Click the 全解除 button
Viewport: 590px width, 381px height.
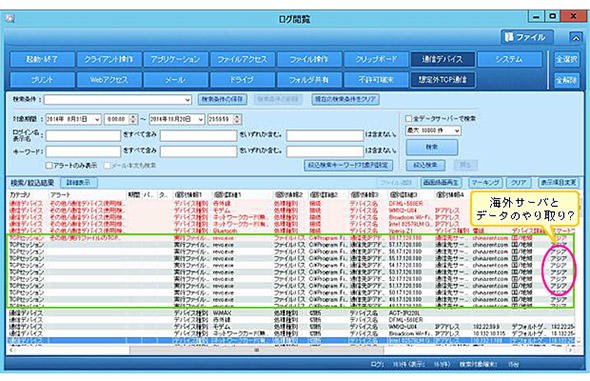point(567,80)
